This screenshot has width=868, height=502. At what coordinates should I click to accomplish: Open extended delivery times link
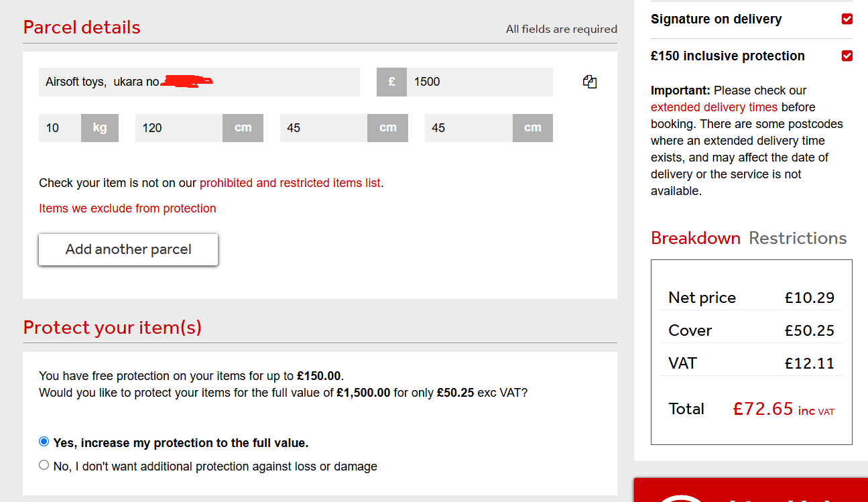(714, 107)
